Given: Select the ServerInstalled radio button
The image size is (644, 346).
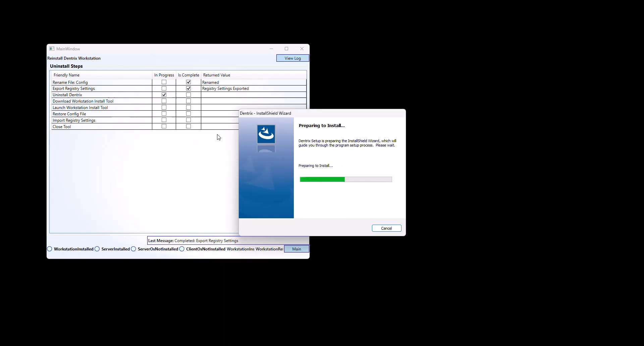Looking at the screenshot, I should click(x=97, y=249).
